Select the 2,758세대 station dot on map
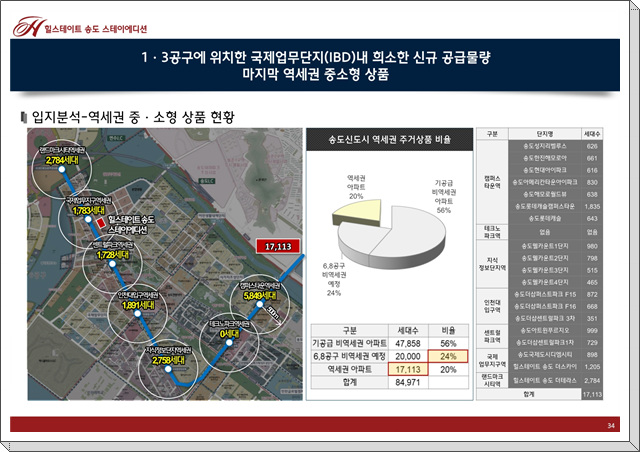 [168, 369]
